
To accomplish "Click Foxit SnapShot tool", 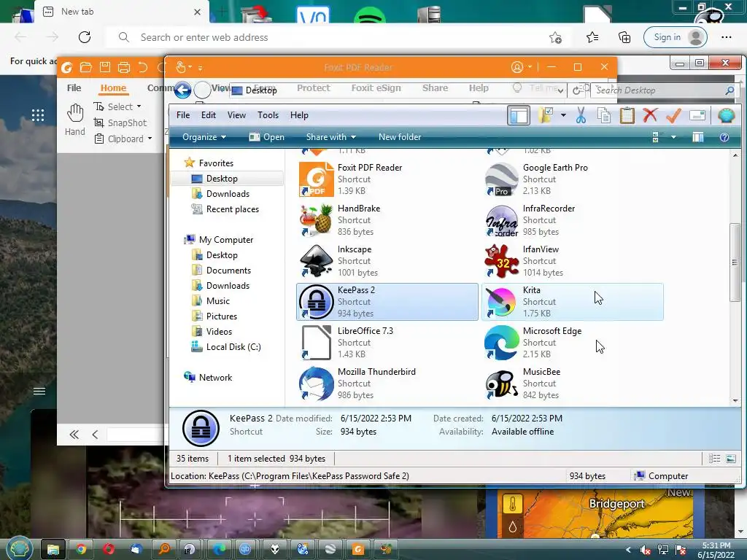I will pos(120,122).
